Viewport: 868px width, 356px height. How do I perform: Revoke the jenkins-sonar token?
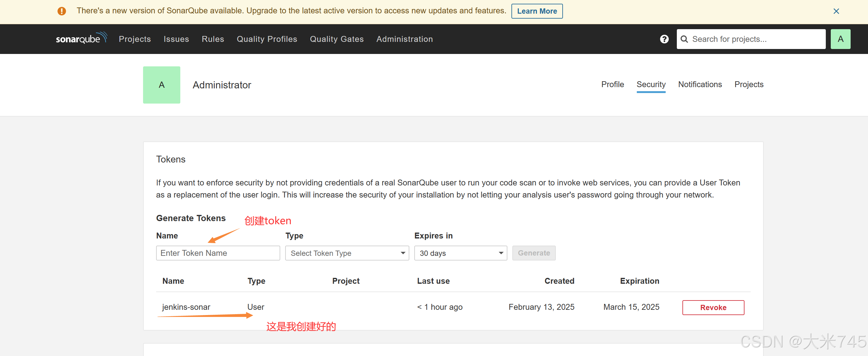pyautogui.click(x=713, y=307)
